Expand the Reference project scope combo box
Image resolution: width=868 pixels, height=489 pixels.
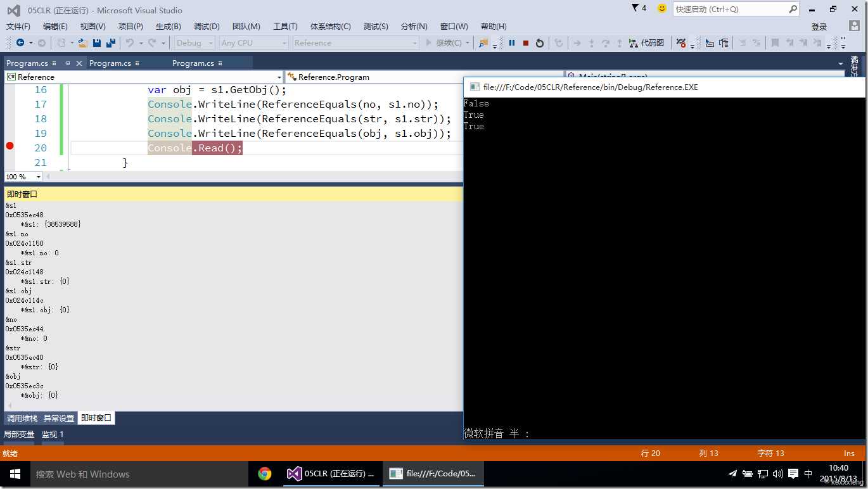[144, 77]
